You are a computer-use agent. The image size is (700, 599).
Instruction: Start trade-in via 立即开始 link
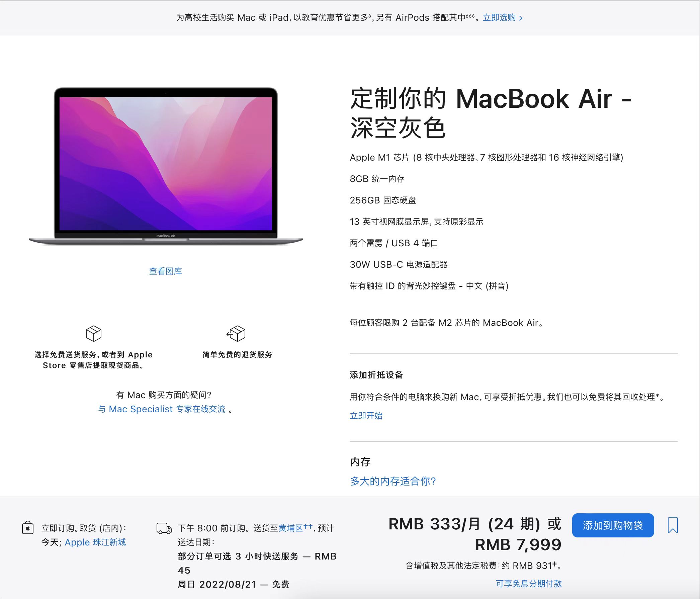366,416
